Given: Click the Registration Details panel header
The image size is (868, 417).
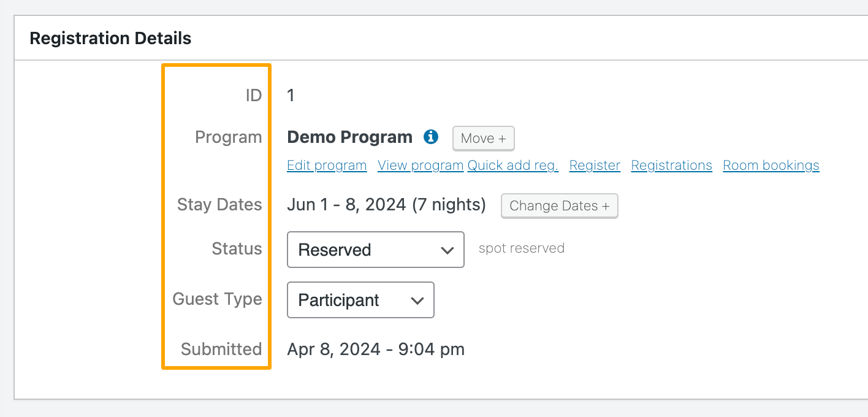Looking at the screenshot, I should tap(110, 38).
